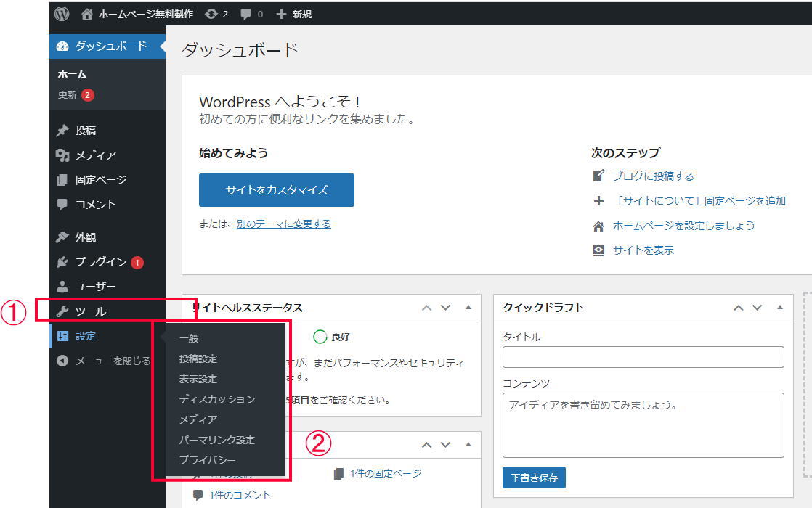Move the 概要 panel down
The height and width of the screenshot is (508, 812).
tap(445, 445)
